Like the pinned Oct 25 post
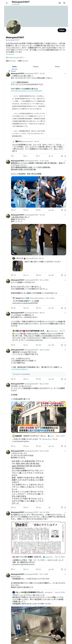The image size is (72, 644). coord(37,156)
